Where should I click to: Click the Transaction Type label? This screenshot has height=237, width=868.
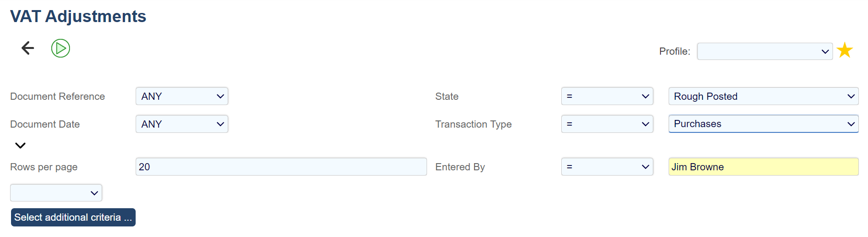pyautogui.click(x=473, y=124)
